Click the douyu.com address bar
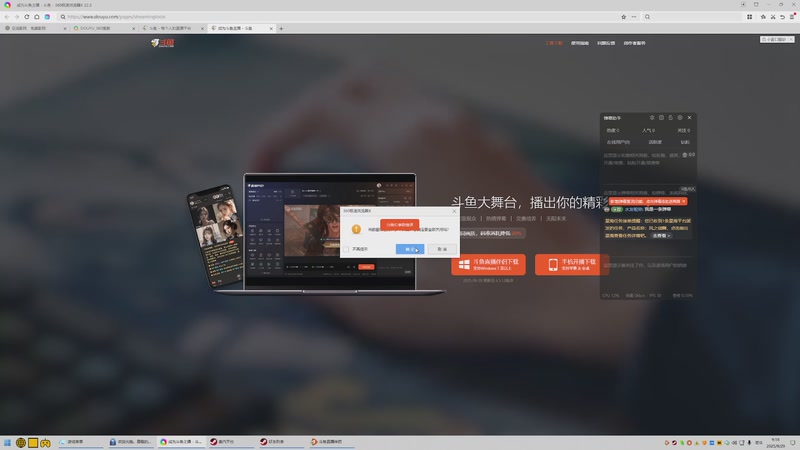The width and height of the screenshot is (800, 450). 337,17
